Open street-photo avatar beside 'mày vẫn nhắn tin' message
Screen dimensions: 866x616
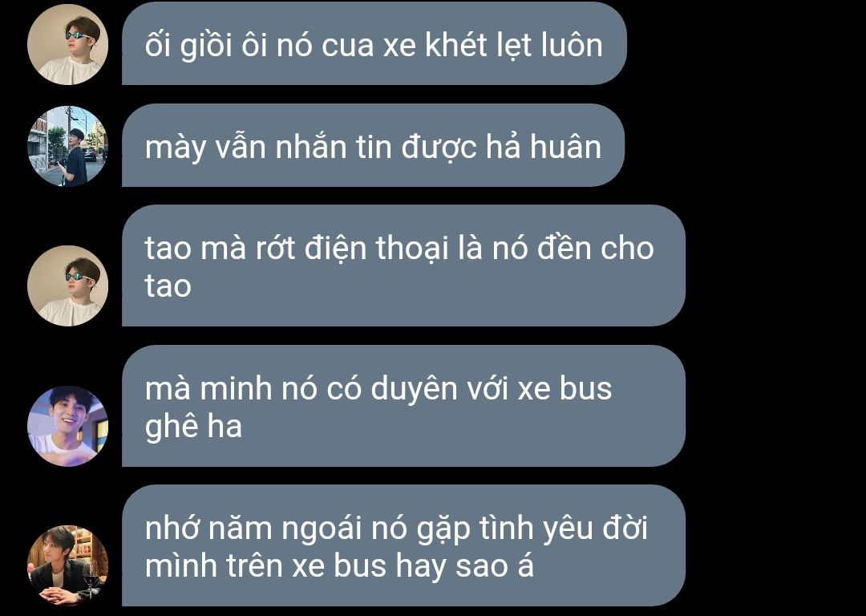tap(68, 146)
